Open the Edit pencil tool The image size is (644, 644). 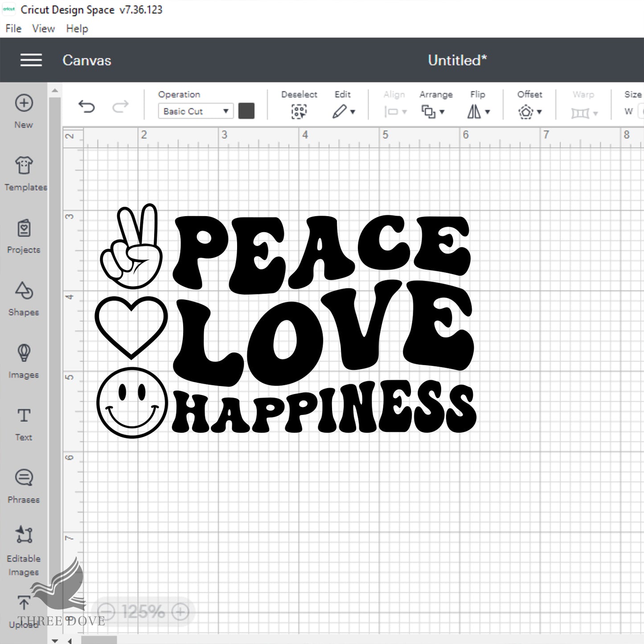click(339, 111)
